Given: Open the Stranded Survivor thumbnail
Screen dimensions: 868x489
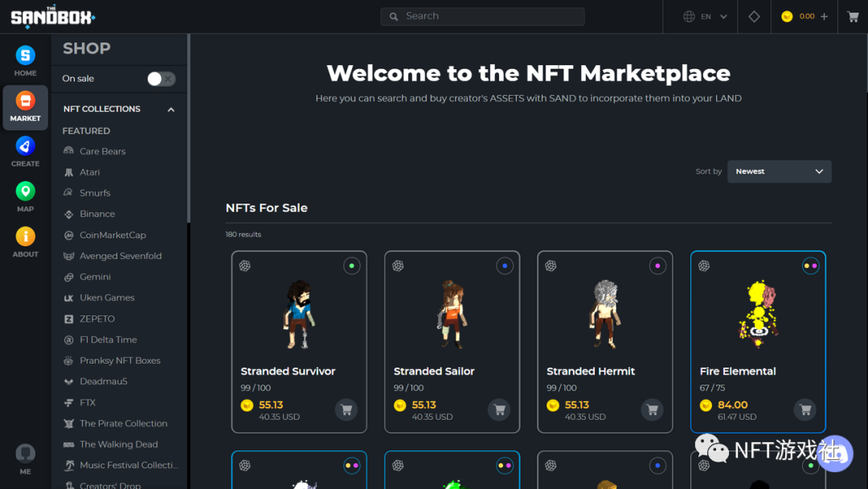Looking at the screenshot, I should click(x=300, y=314).
